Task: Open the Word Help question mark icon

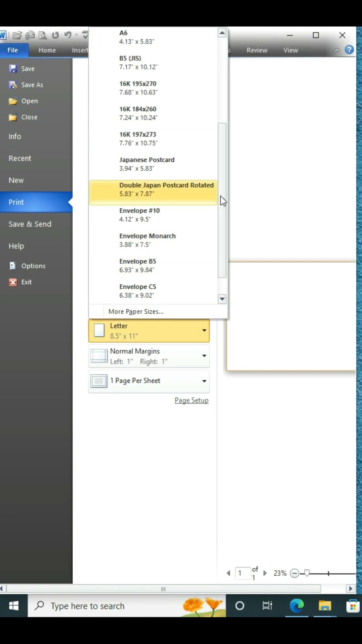Action: click(x=349, y=50)
